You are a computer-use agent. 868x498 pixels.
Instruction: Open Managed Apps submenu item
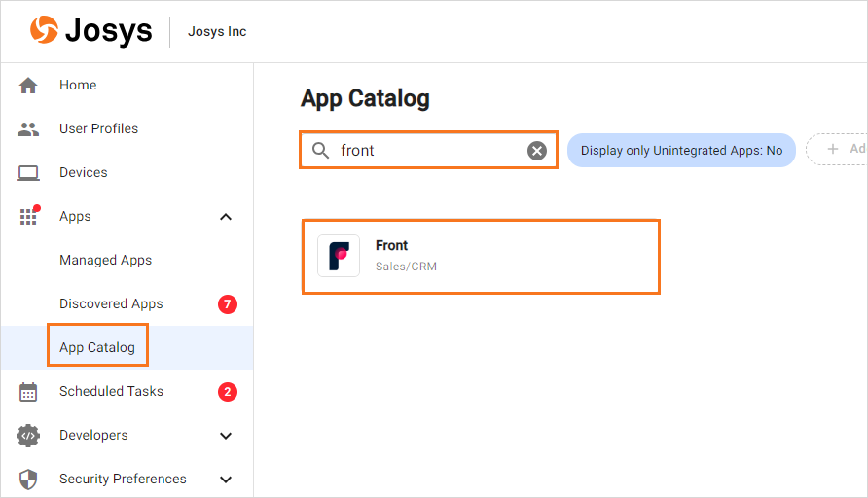click(x=106, y=260)
